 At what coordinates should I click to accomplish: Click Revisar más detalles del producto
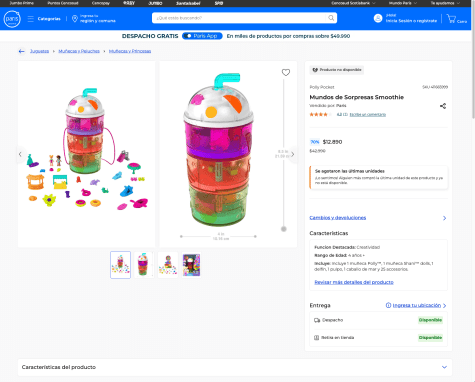pos(354,282)
